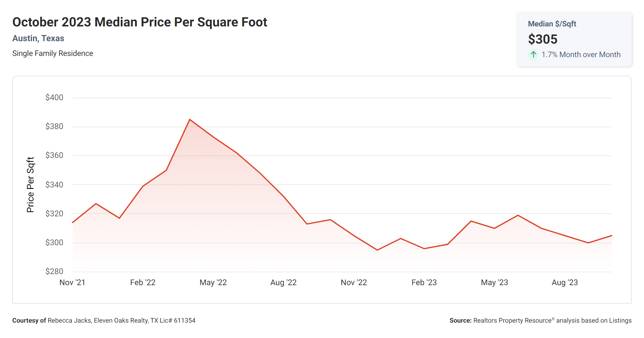Click the Aug '22 x-axis label
Image resolution: width=644 pixels, height=338 pixels.
click(283, 282)
